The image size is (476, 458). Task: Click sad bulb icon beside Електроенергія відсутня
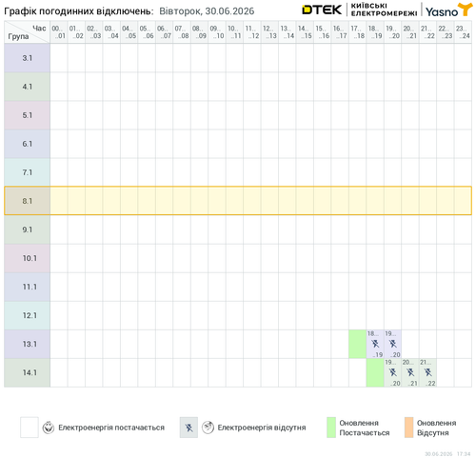[208, 428]
